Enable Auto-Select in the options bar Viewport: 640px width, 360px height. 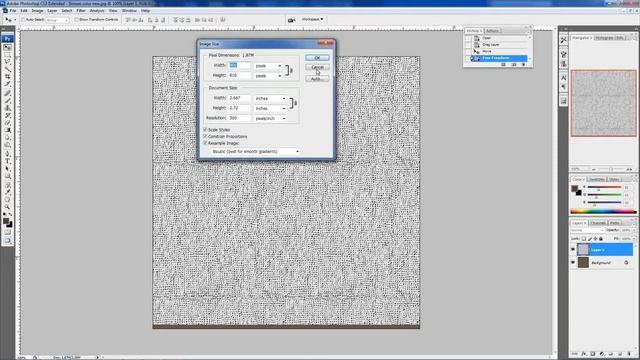(23, 20)
